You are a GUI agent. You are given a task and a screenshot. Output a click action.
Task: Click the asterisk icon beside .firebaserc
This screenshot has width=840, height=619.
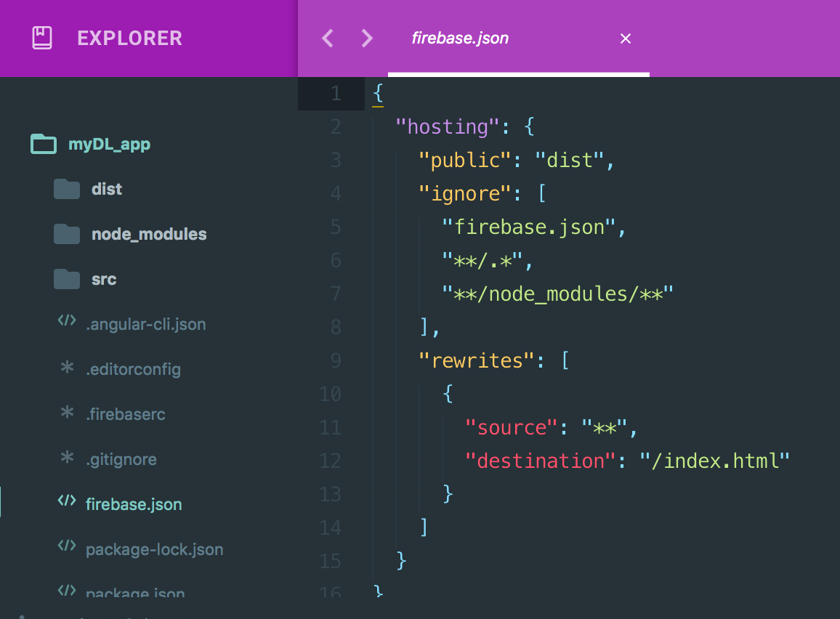click(66, 414)
